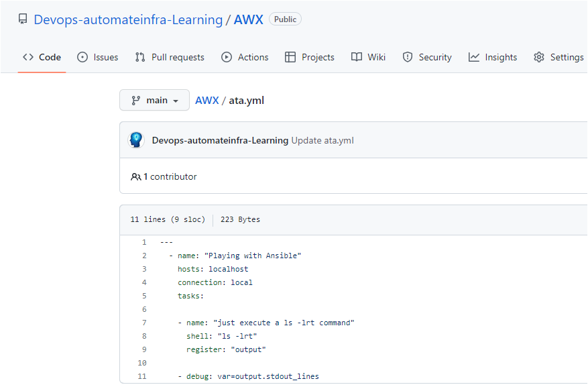
Task: Select line number 6
Action: (x=144, y=310)
